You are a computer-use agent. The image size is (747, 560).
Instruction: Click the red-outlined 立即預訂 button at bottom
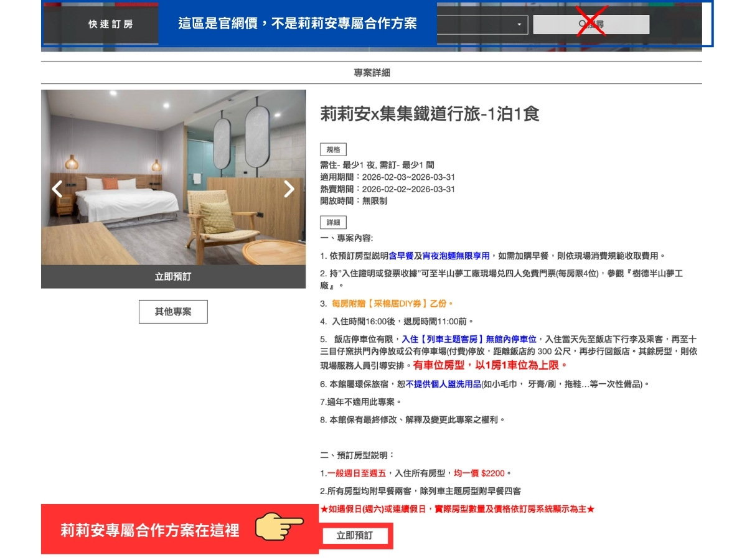click(x=355, y=535)
